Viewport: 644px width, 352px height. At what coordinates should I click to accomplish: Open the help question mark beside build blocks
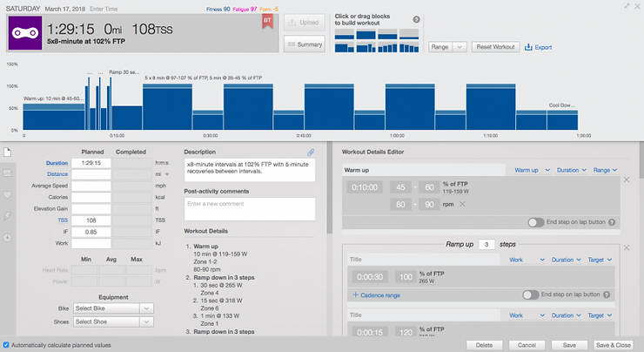[416, 19]
